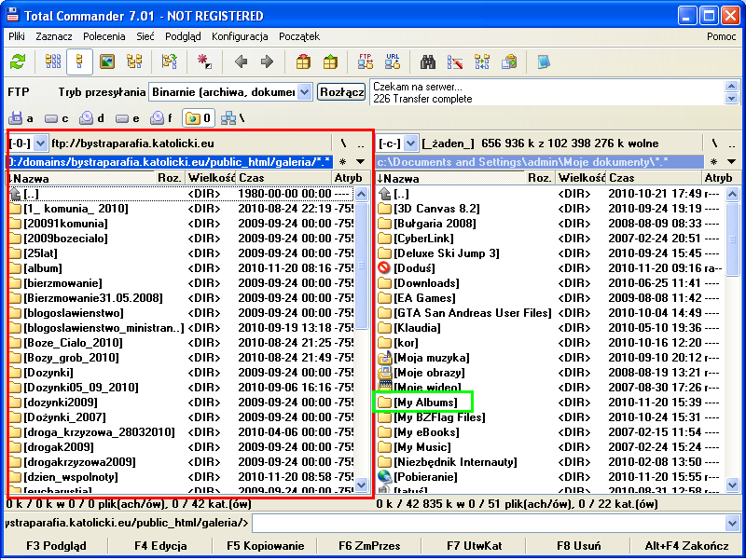Click the thumbnail view toolbar icon

pos(107,61)
